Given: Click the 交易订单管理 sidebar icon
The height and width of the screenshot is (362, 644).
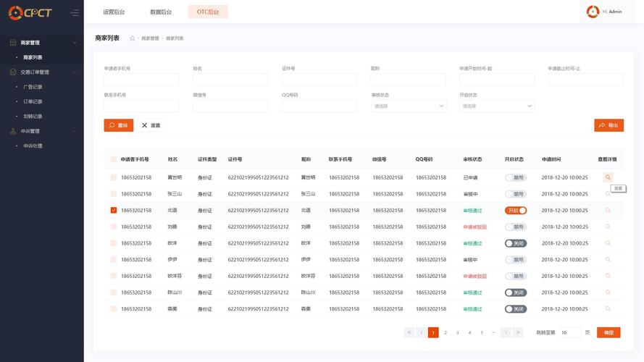Looking at the screenshot, I should (13, 72).
